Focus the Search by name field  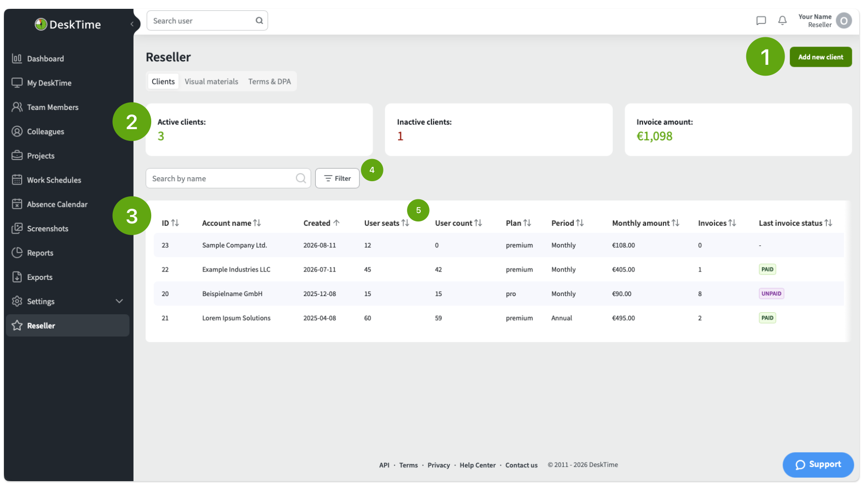pos(228,178)
